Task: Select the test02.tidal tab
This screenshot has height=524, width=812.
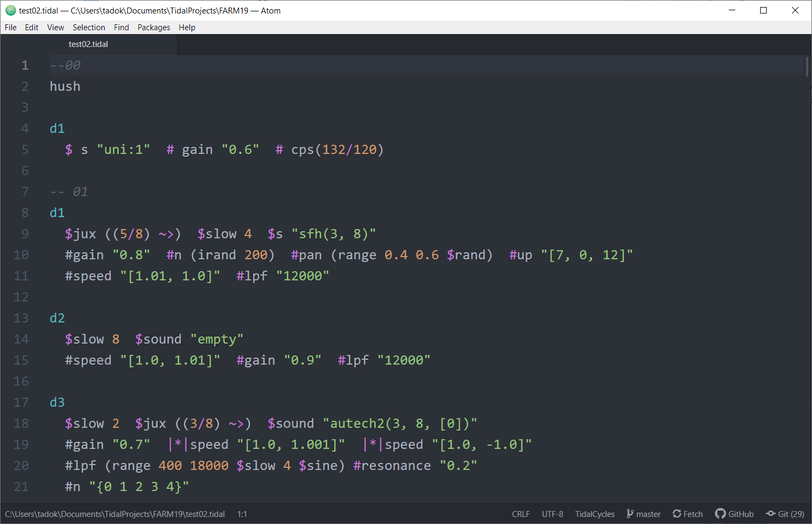Action: coord(89,44)
